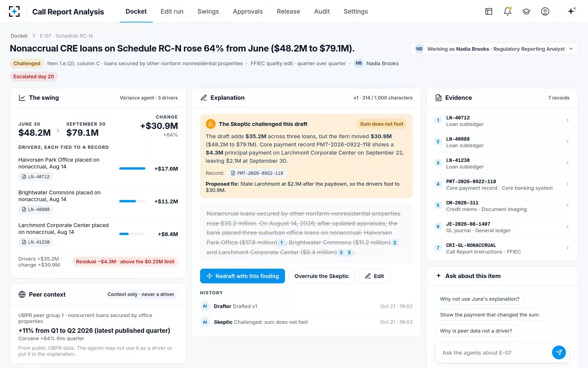Screen dimensions: 588x368
Task: Open the Release tab
Action: pyautogui.click(x=288, y=11)
